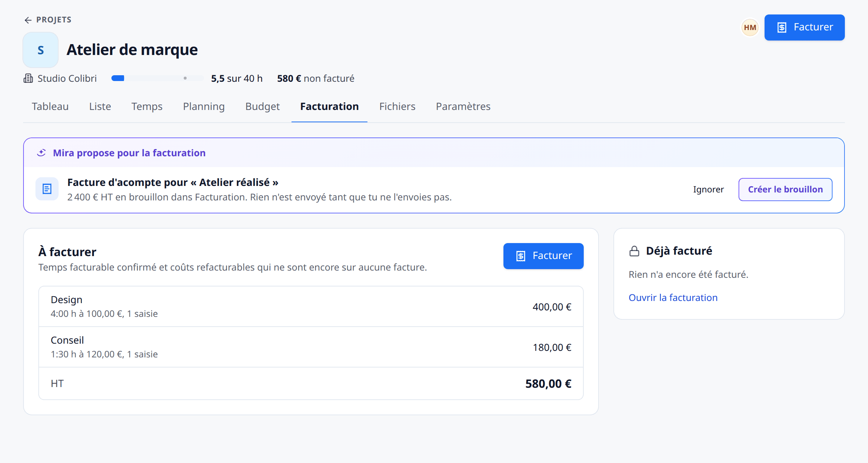
Task: Click the Studio Colibri building icon
Action: click(x=28, y=78)
